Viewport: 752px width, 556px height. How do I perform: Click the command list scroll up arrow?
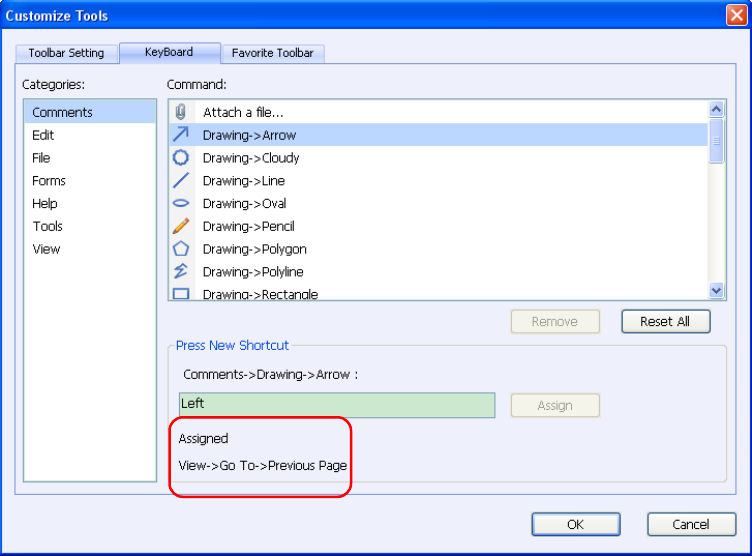coord(716,109)
